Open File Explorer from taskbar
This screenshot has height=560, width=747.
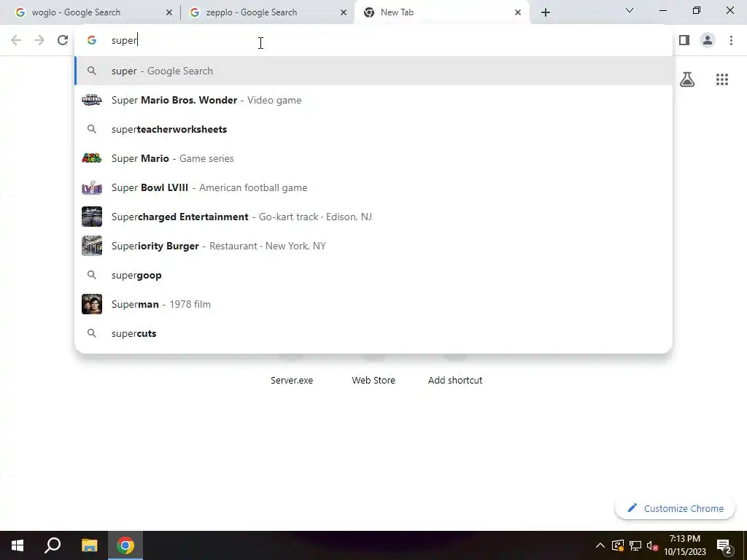pos(89,545)
